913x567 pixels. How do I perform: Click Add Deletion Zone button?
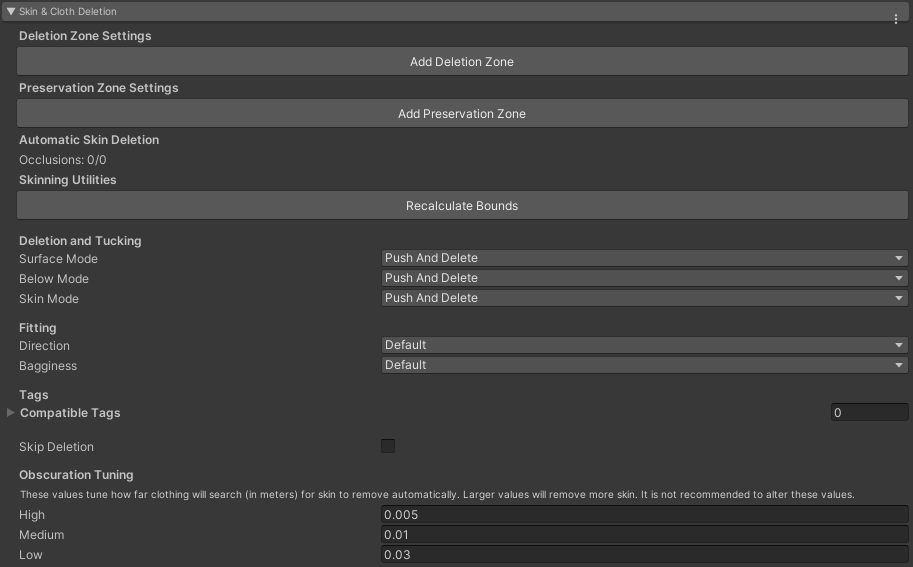[461, 62]
